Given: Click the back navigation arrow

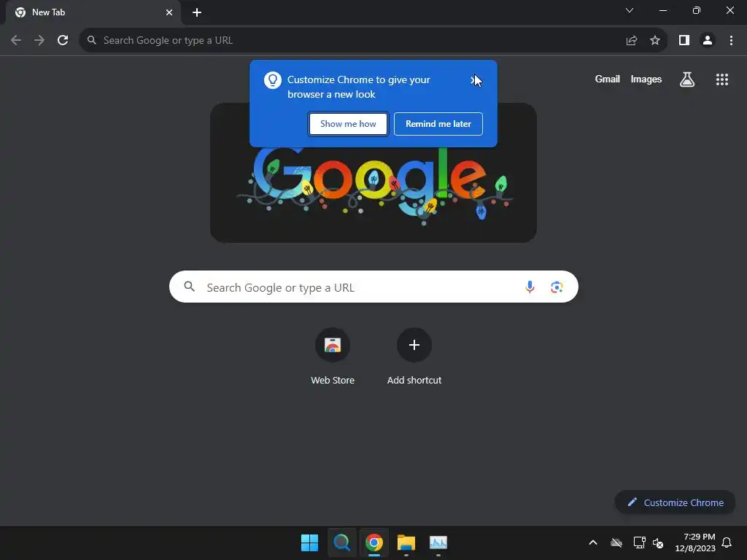Looking at the screenshot, I should 16,41.
